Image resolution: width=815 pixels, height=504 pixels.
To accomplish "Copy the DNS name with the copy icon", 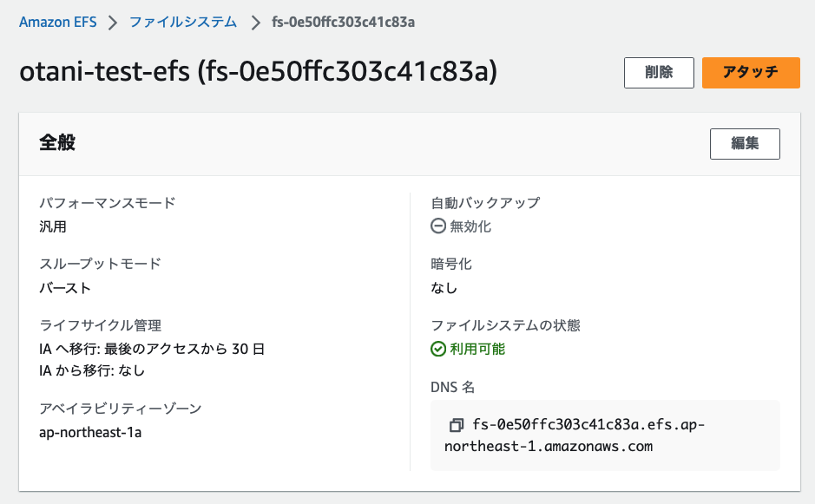I will [456, 425].
